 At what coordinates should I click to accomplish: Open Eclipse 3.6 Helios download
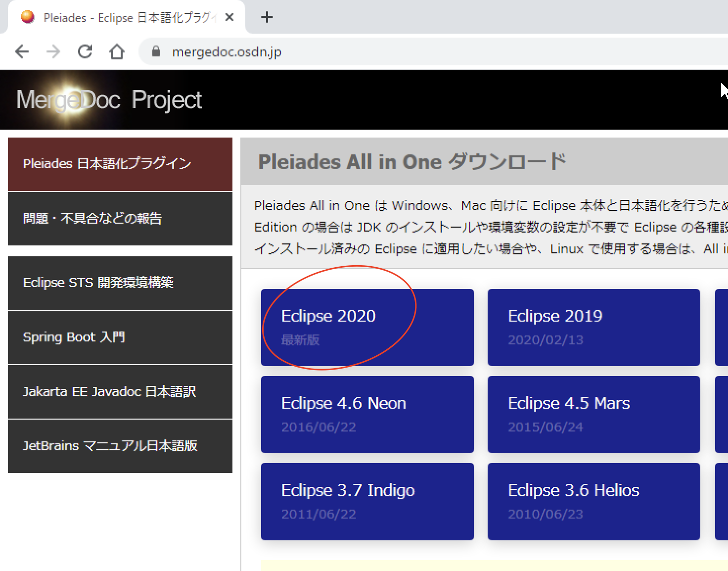(x=593, y=501)
